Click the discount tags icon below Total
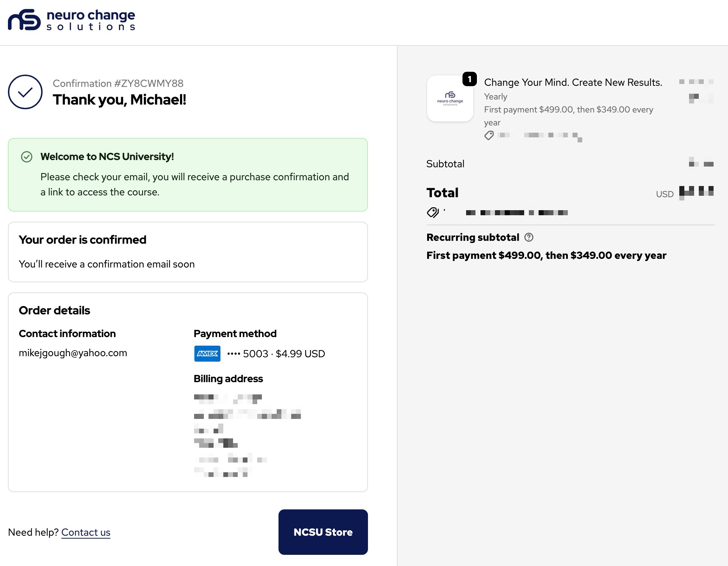The width and height of the screenshot is (728, 566). [433, 213]
